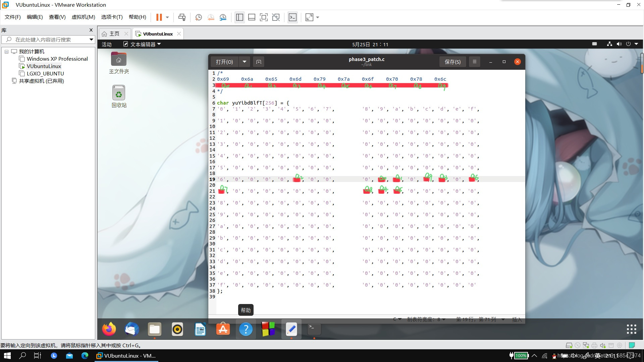Open the snapshot manager wrench-clock icon
Image resolution: width=644 pixels, height=362 pixels.
pos(223,17)
